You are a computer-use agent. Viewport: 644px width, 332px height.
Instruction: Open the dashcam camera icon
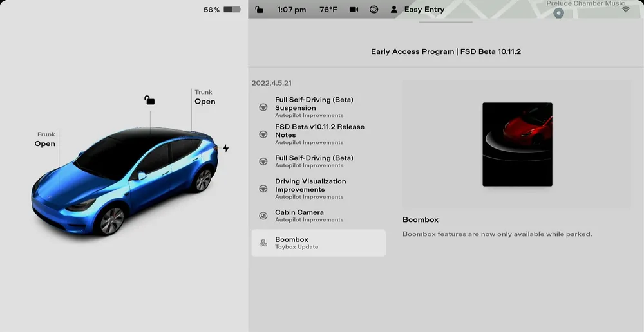pos(354,10)
